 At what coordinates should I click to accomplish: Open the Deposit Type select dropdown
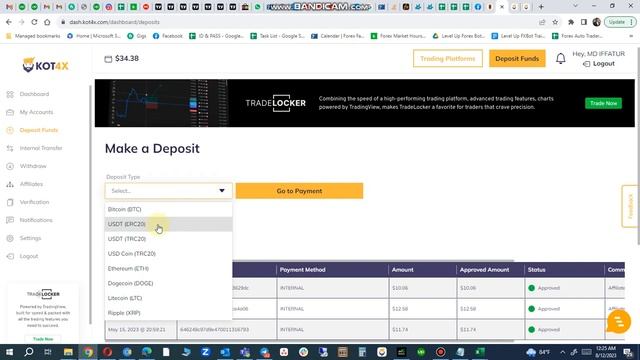169,191
